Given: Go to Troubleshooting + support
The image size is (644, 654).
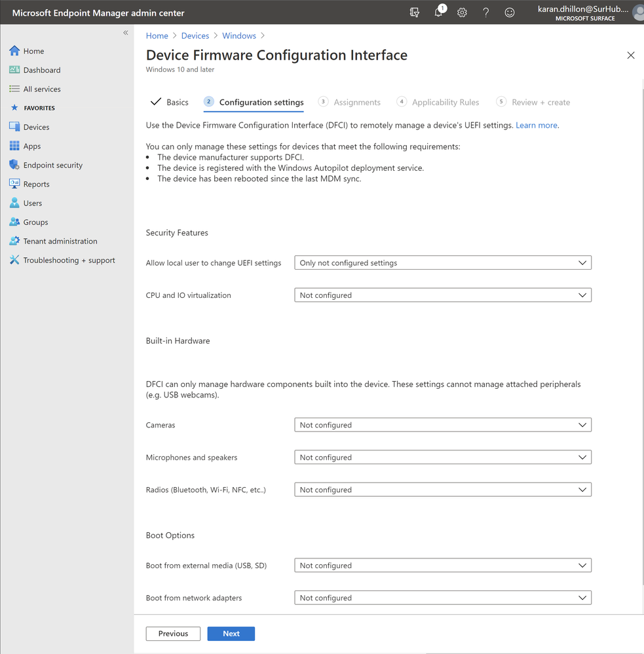Looking at the screenshot, I should click(69, 260).
